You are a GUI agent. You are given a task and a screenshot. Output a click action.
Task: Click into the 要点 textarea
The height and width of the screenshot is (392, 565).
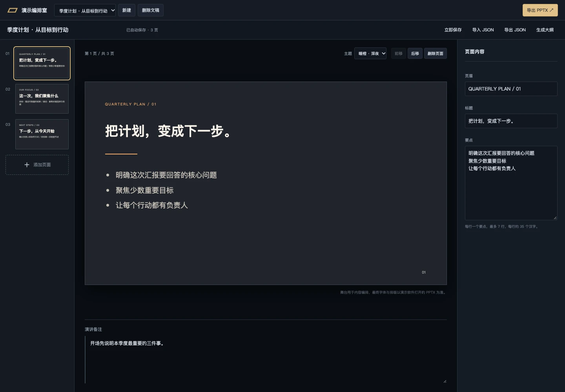point(511,183)
